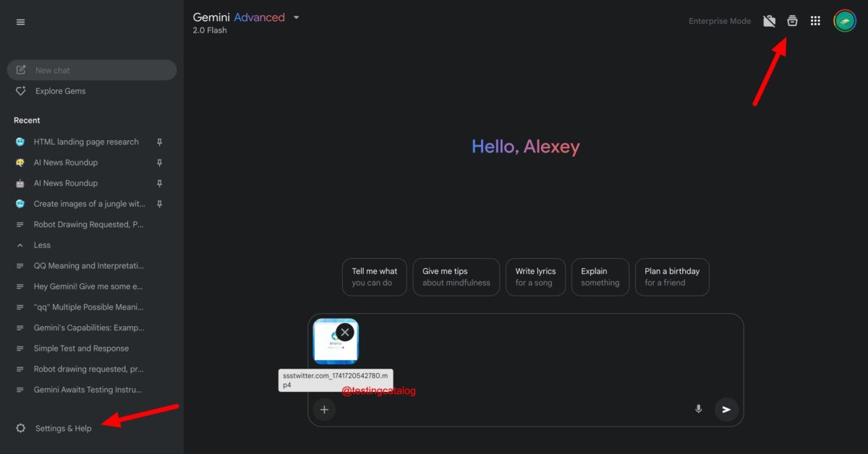Screen dimensions: 868x454
Task: Click lines icon beside QQ Meaning and Interpretati...
Action: coord(20,266)
